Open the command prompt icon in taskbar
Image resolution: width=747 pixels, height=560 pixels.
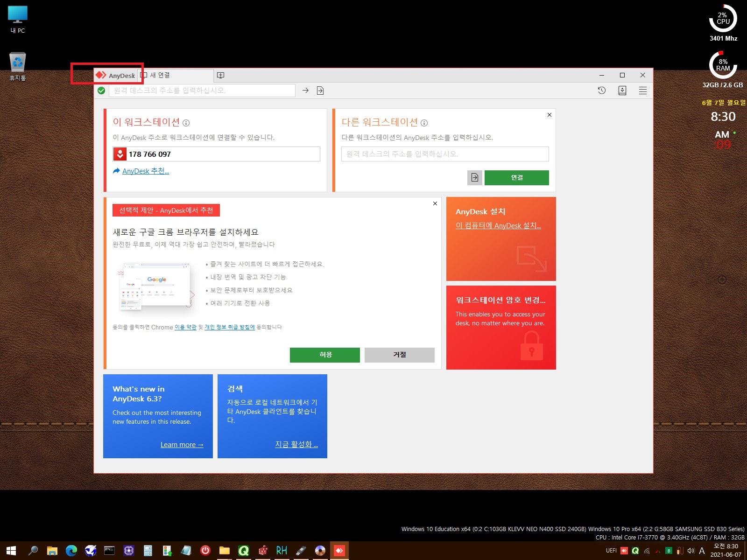[109, 551]
